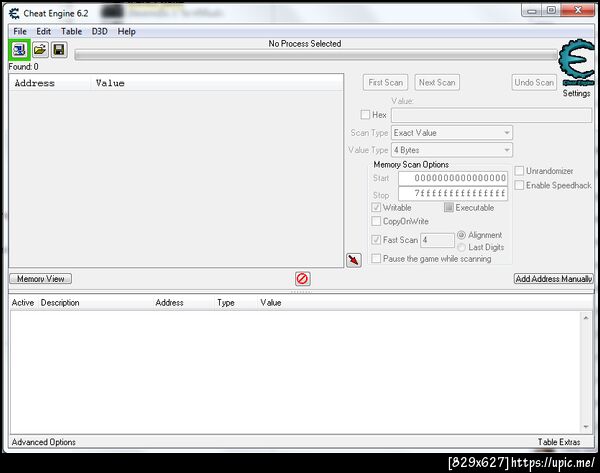
Task: Click the Value column header in results
Action: (110, 83)
